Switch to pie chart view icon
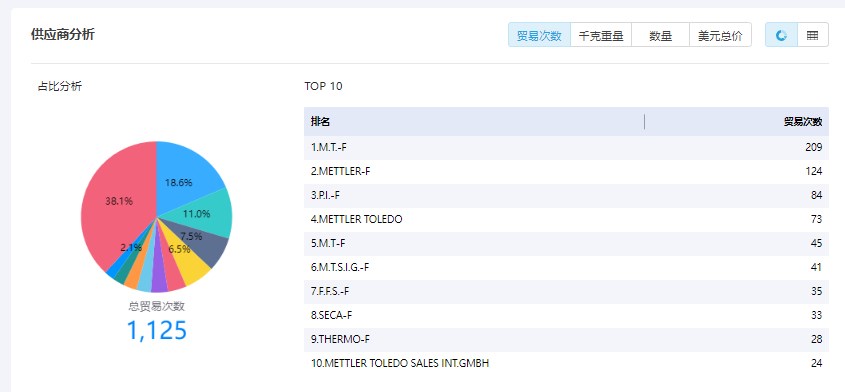845x392 pixels. tap(781, 36)
